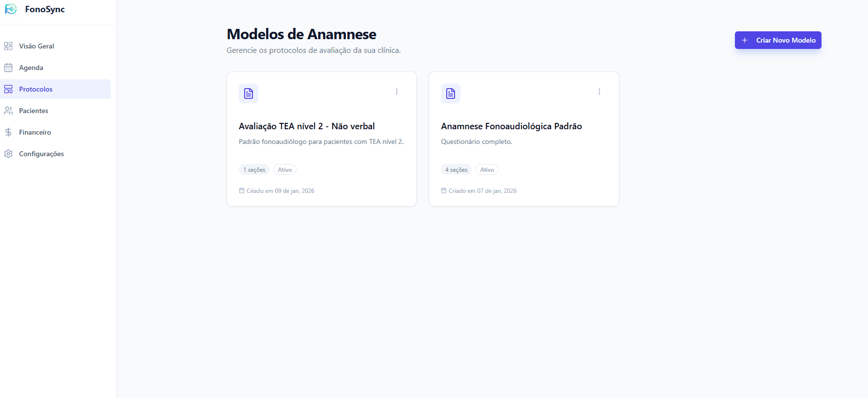868x398 pixels.
Task: Open Configurações via the gear icon
Action: 8,153
